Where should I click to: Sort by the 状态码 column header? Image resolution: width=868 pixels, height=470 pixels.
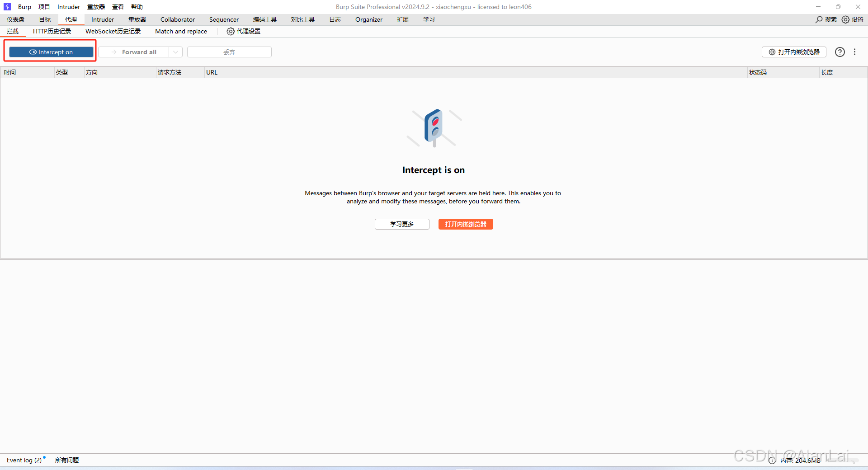(x=783, y=72)
